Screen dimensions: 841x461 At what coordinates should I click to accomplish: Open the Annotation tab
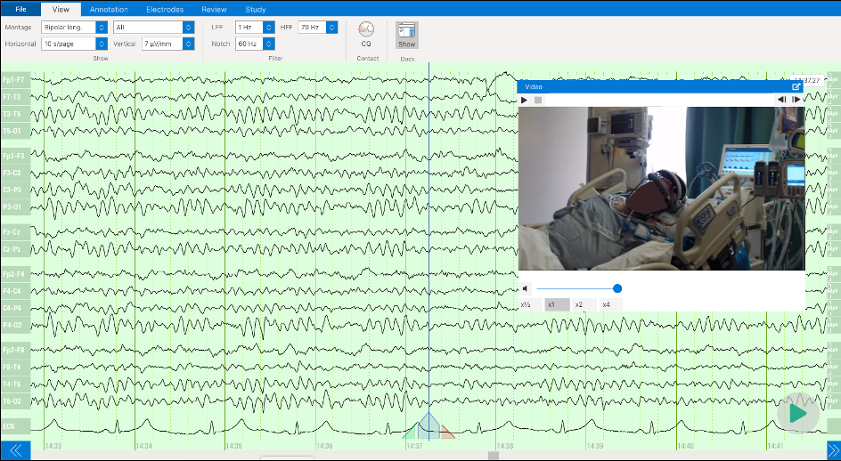[x=109, y=9]
